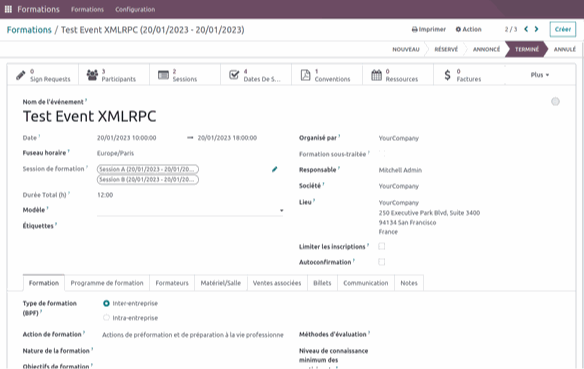584x369 pixels.
Task: Click Mitchell Admin responsable value
Action: pos(400,170)
